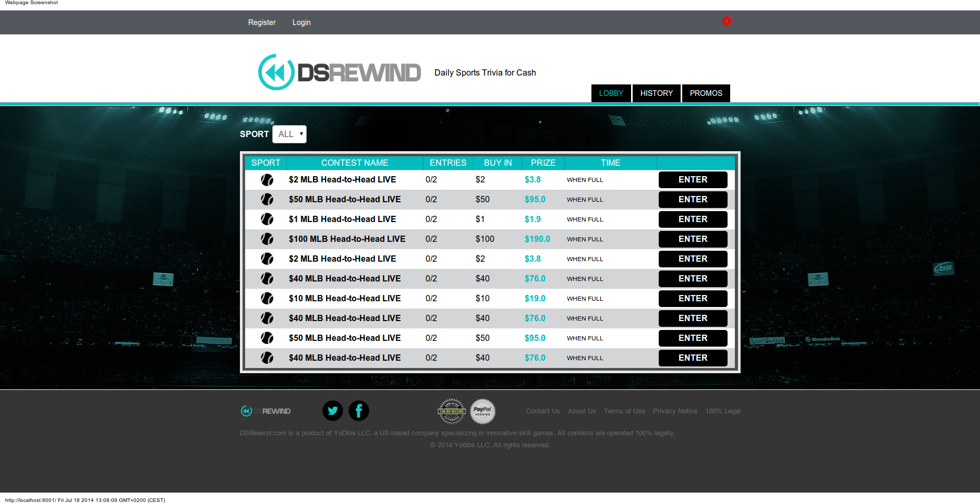The image size is (980, 503).
Task: Open the 100% Legal link
Action: pos(723,411)
